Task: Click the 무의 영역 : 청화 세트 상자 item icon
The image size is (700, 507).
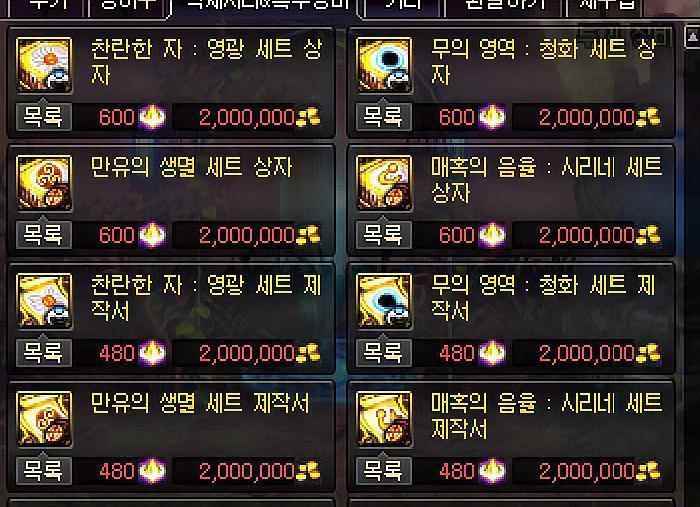Action: (384, 65)
